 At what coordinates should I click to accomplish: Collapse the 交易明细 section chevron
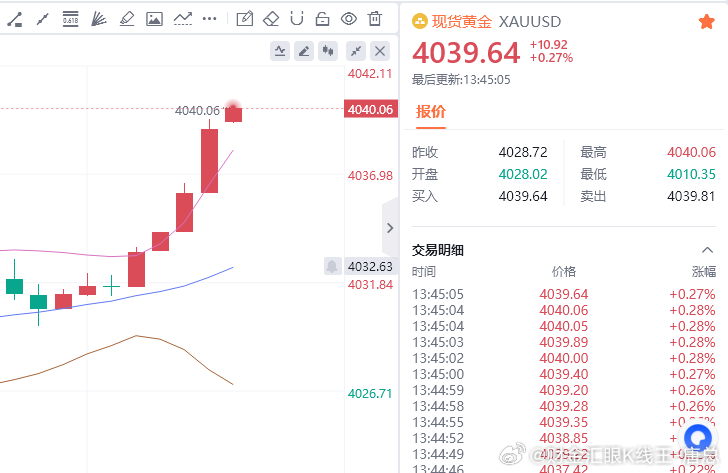[707, 250]
